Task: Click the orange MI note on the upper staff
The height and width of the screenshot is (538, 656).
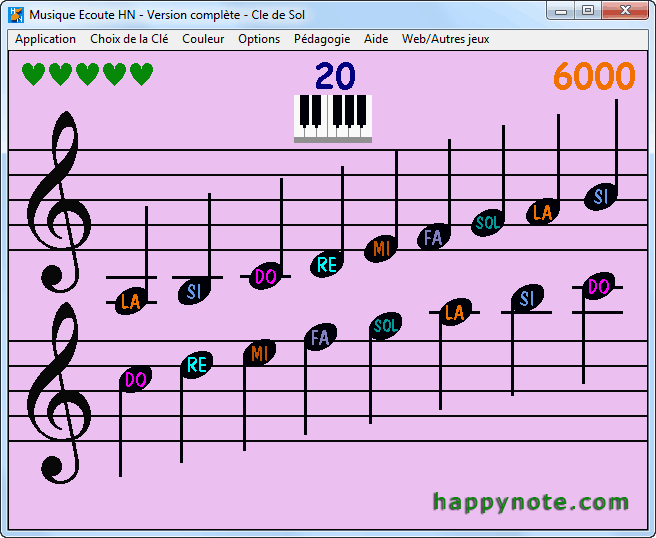Action: tap(380, 249)
